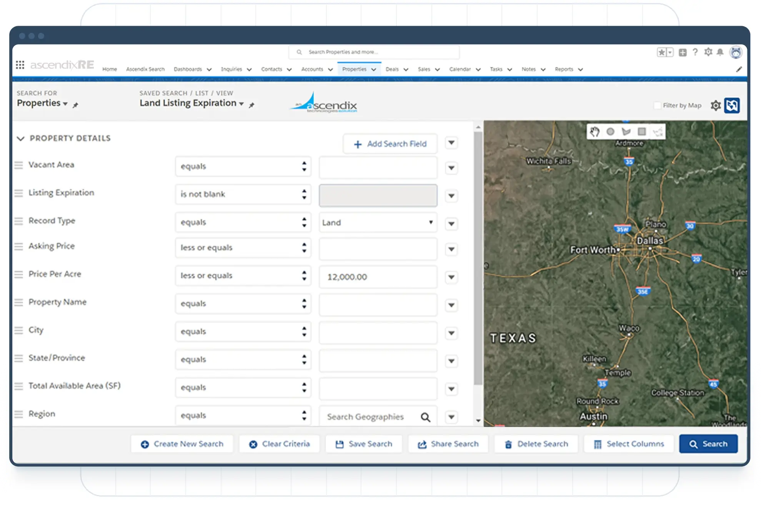Click the Price Per Acre value field
The height and width of the screenshot is (532, 761).
[x=378, y=277]
